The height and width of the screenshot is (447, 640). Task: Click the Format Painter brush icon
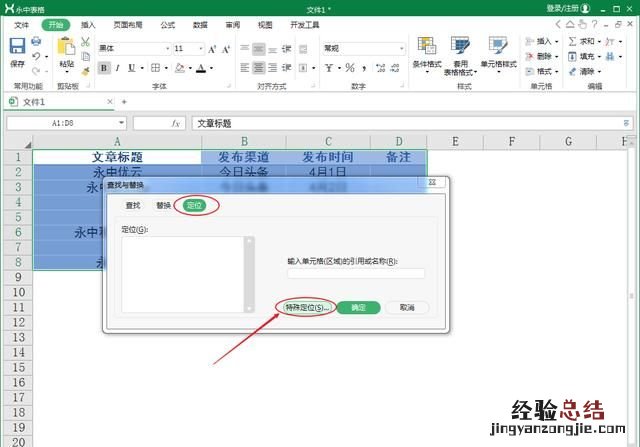(x=86, y=70)
